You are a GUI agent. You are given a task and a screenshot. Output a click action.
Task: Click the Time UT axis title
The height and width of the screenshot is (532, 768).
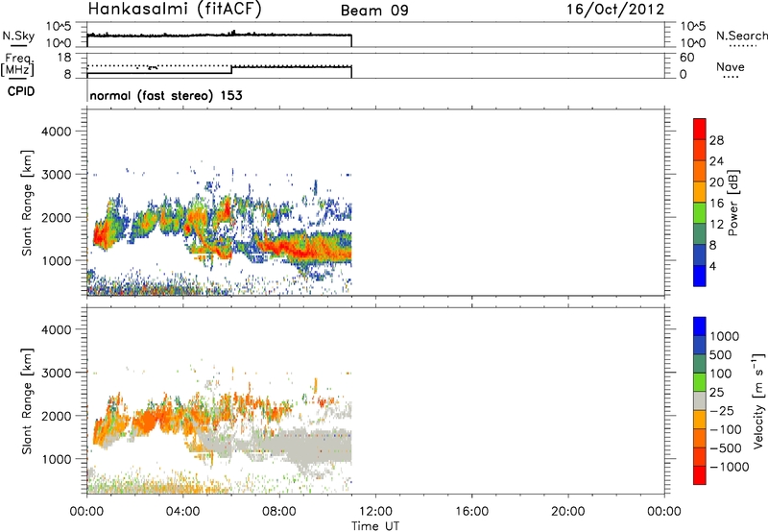click(375, 526)
